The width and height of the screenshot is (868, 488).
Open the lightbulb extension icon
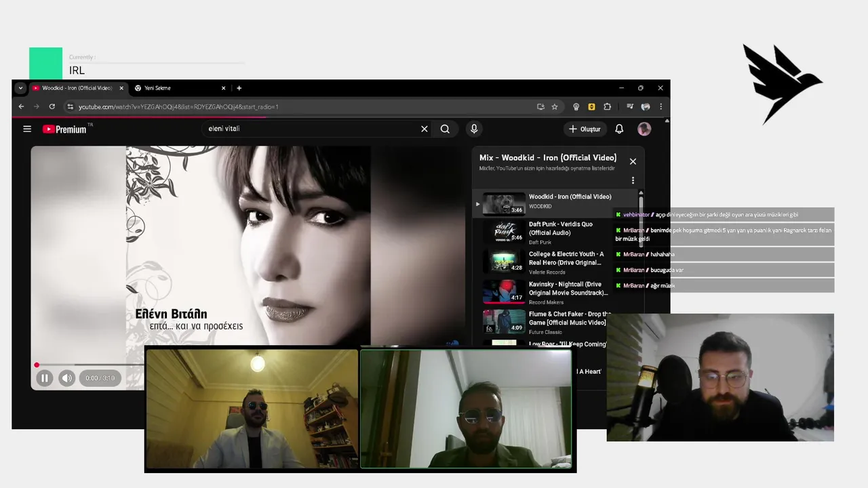(x=576, y=106)
